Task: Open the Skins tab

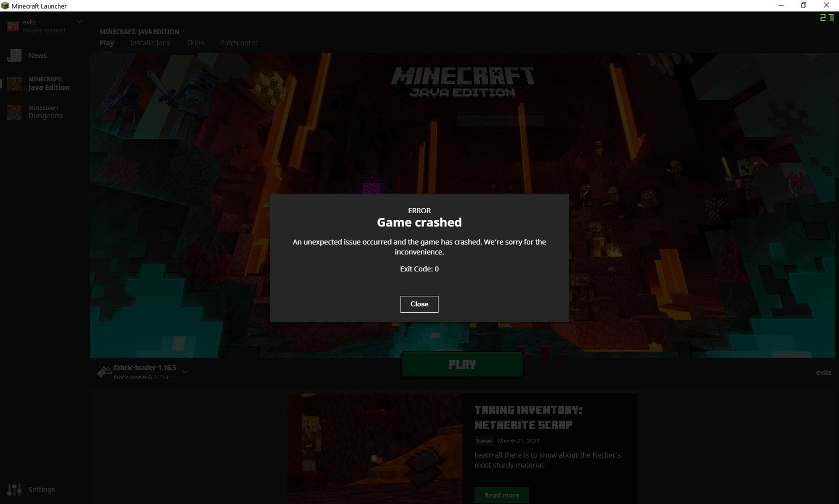Action: click(x=195, y=43)
